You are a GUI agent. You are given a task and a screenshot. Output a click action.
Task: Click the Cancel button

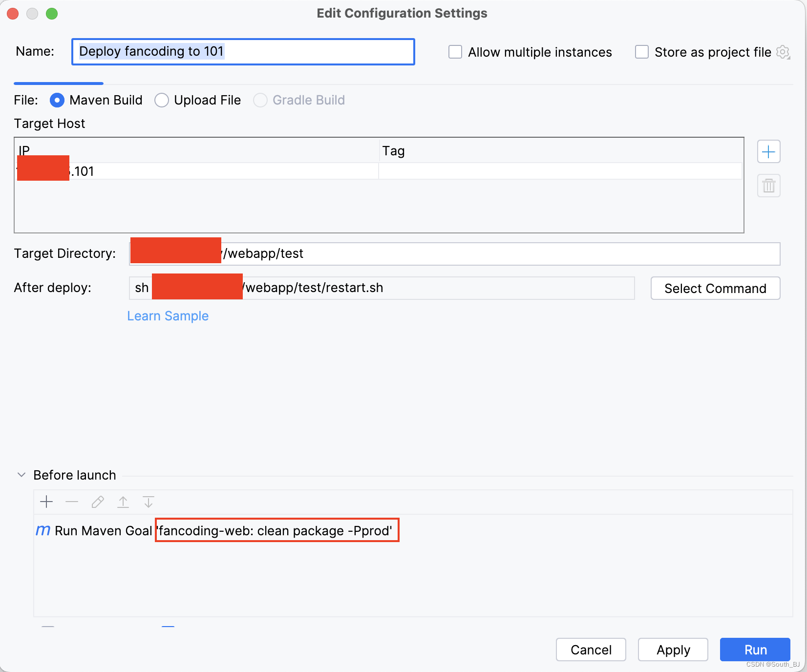[x=591, y=650]
